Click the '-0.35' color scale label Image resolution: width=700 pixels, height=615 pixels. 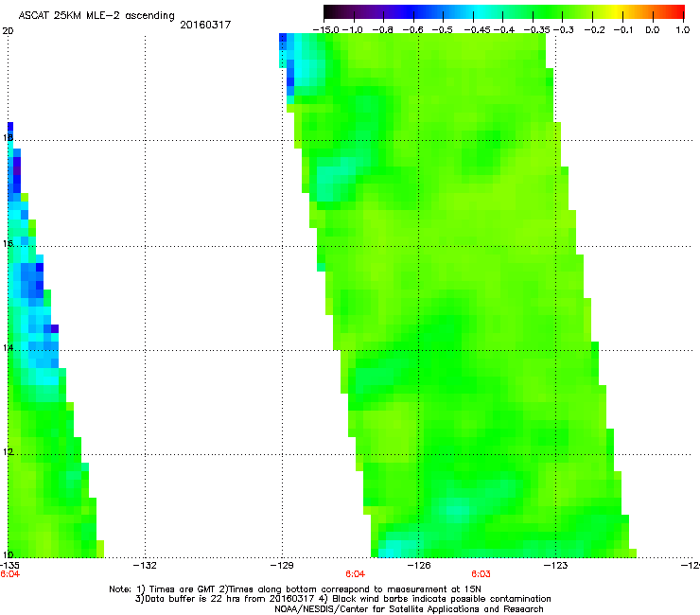click(537, 30)
